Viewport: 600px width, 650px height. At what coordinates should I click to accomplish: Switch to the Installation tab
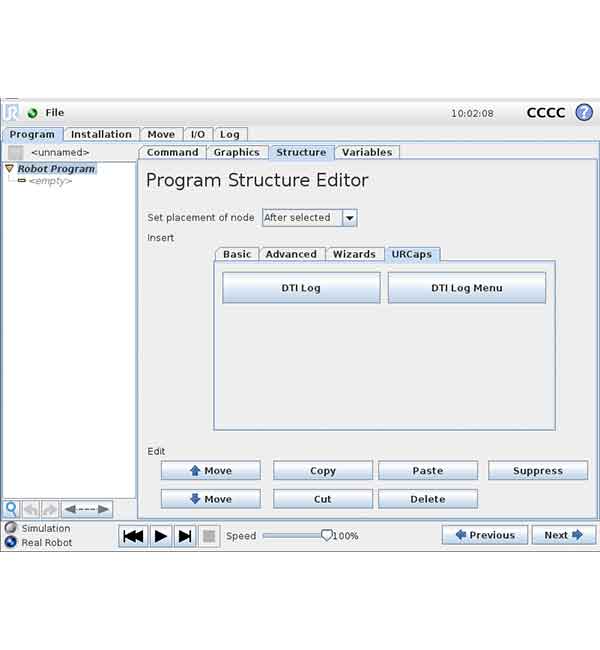[101, 134]
